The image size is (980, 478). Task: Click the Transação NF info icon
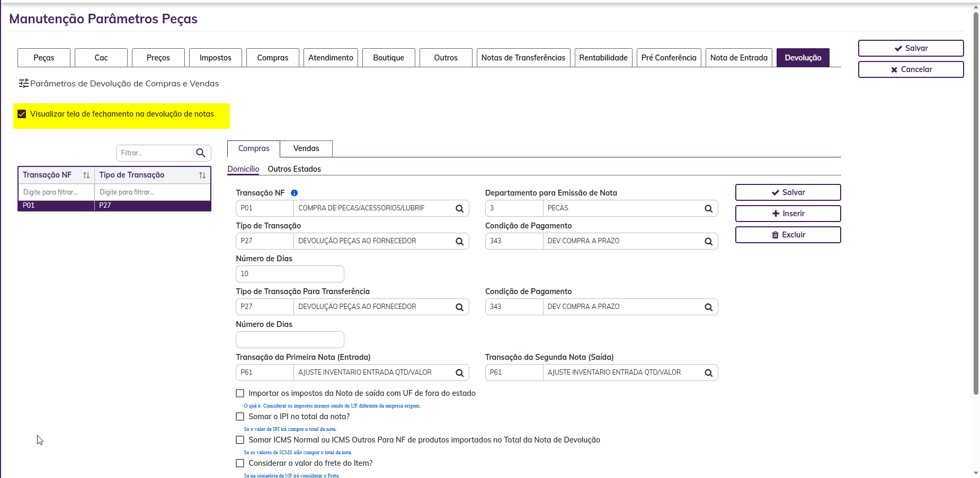click(x=295, y=193)
